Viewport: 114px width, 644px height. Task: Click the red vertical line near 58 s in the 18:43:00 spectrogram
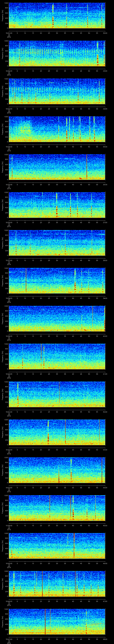[102, 470]
